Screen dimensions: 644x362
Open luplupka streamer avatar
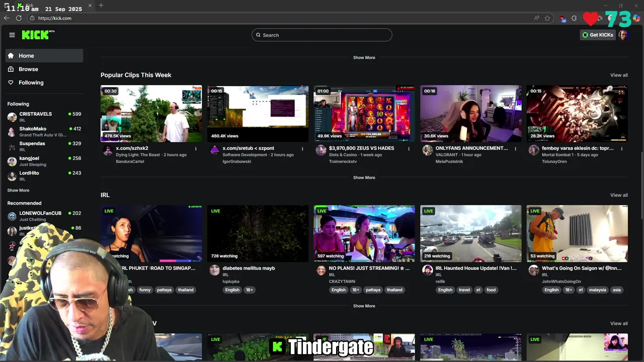(x=215, y=270)
